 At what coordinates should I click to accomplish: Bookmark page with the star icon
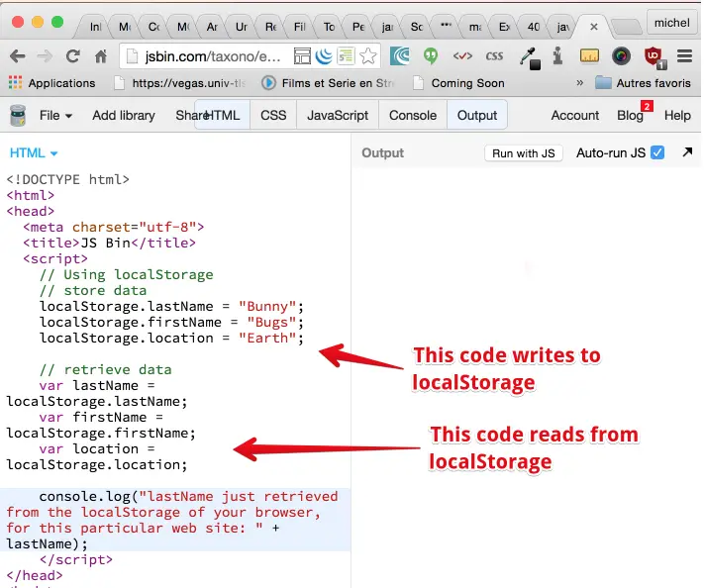pyautogui.click(x=367, y=56)
